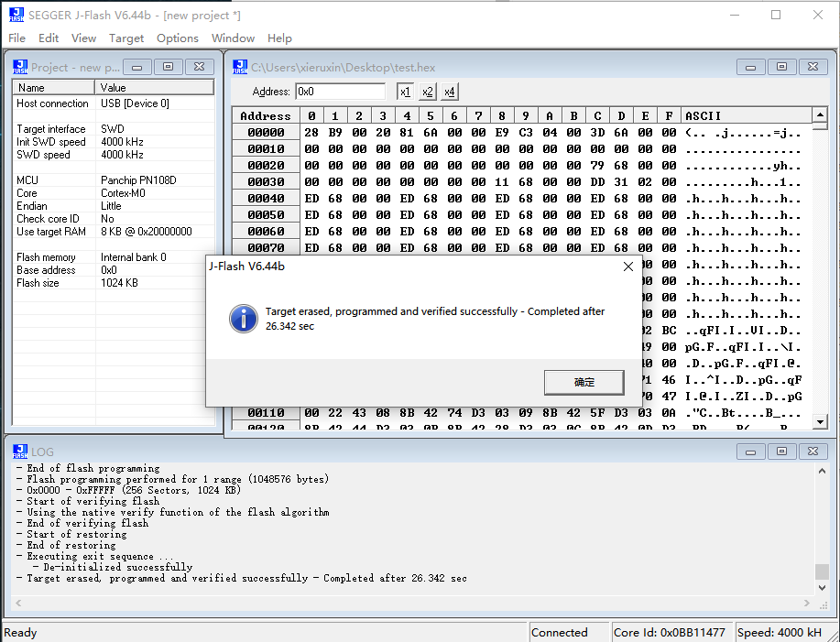Select x4 byte width display
The width and height of the screenshot is (840, 642).
[x=449, y=92]
